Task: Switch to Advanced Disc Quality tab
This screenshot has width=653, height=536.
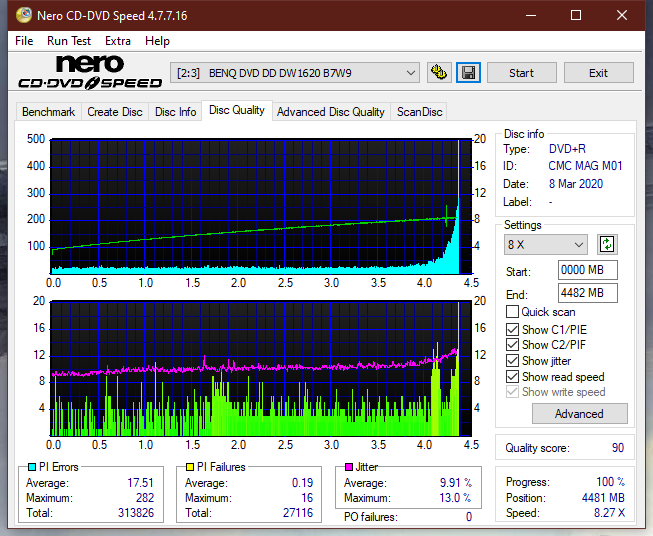Action: point(331,112)
